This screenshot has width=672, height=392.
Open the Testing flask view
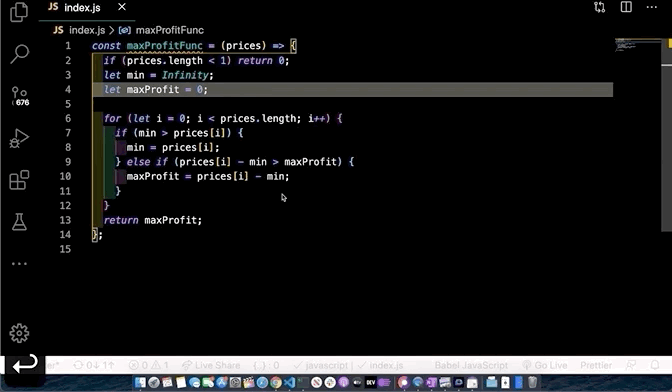pyautogui.click(x=19, y=222)
